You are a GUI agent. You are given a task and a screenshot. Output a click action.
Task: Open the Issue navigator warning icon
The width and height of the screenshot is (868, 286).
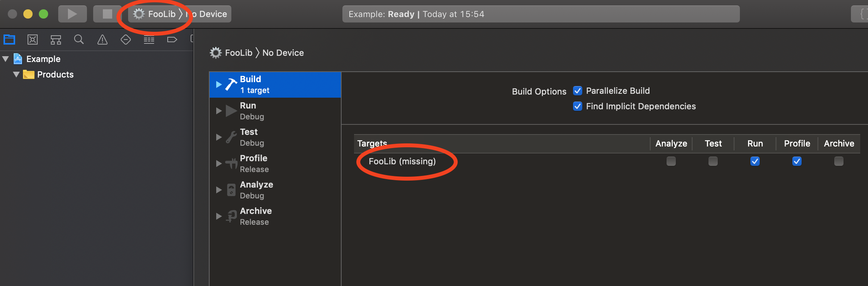tap(102, 40)
